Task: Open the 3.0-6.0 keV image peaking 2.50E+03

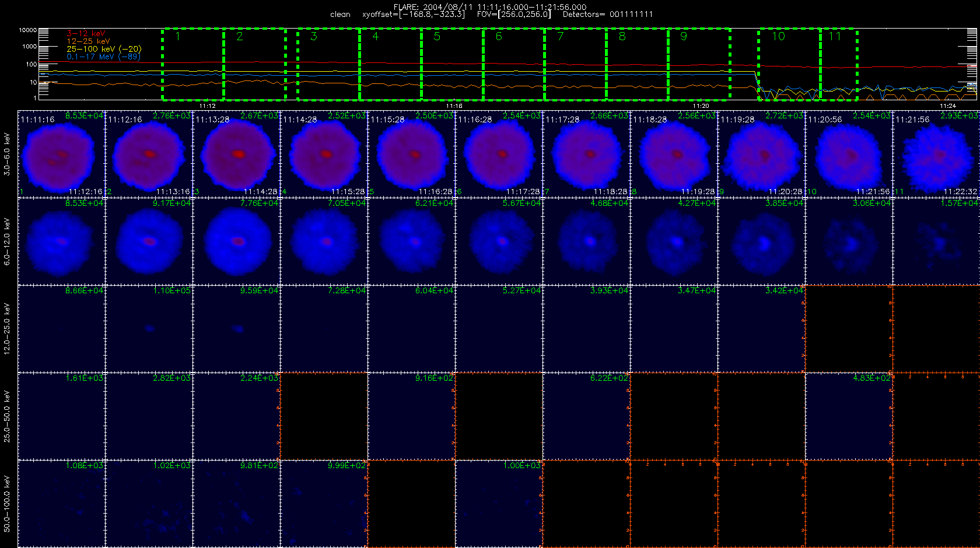Action: point(411,153)
